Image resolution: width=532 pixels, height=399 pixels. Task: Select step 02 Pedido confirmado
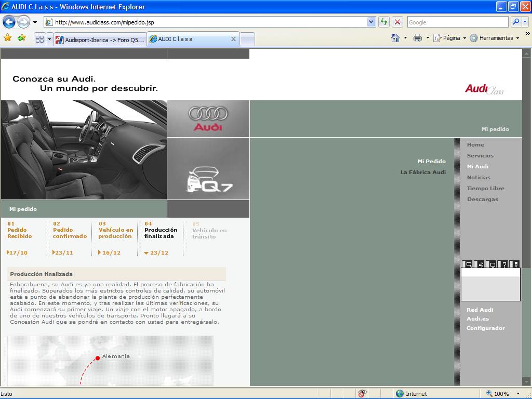70,230
